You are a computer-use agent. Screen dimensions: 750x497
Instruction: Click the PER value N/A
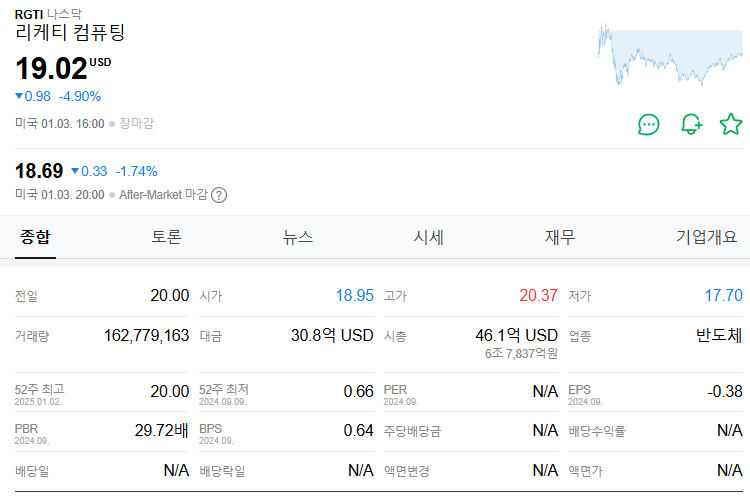pyautogui.click(x=545, y=391)
